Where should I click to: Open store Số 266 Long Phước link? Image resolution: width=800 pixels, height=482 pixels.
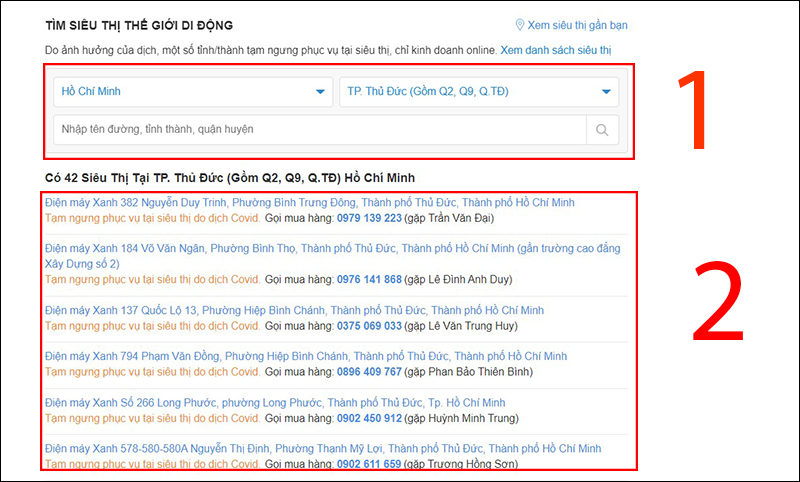tap(275, 402)
